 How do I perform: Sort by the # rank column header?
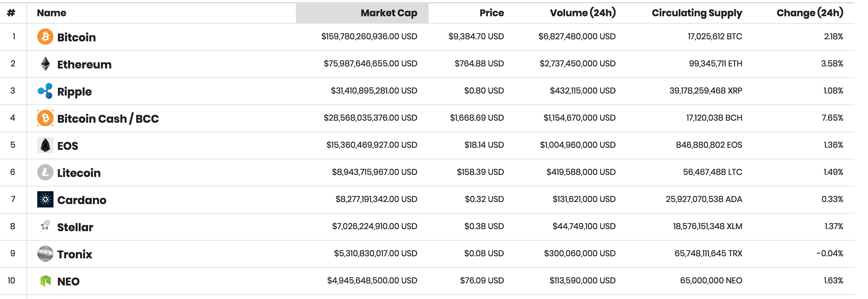[11, 13]
